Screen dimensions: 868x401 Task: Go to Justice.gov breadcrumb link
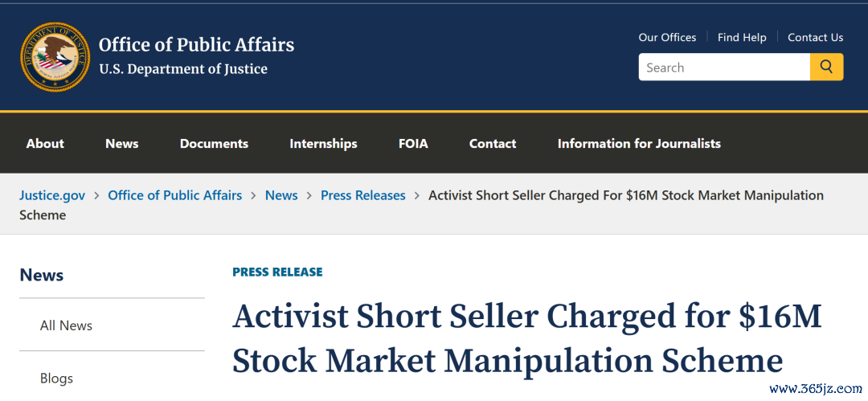click(52, 195)
